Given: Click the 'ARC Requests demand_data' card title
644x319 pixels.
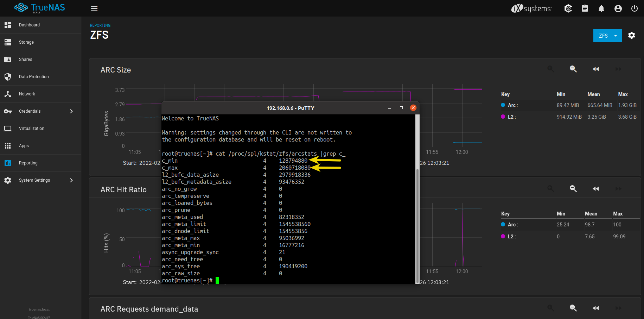Looking at the screenshot, I should tap(149, 309).
